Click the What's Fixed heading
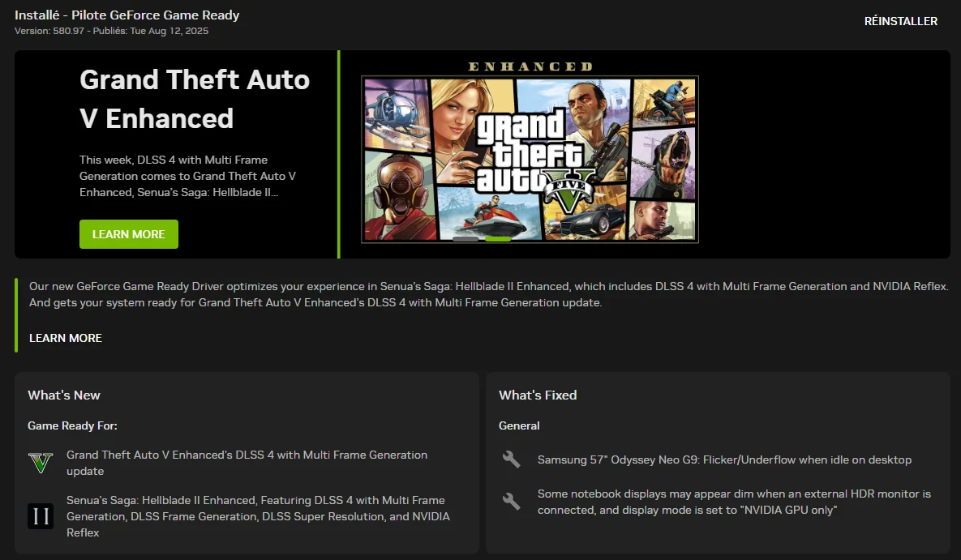This screenshot has width=961, height=560. 538,395
